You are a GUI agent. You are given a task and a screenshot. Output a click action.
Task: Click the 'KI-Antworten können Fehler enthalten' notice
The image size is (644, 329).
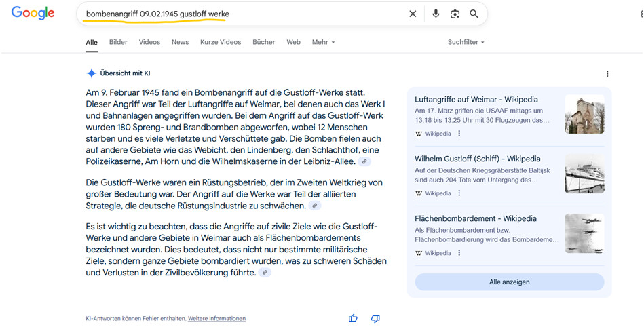[136, 318]
